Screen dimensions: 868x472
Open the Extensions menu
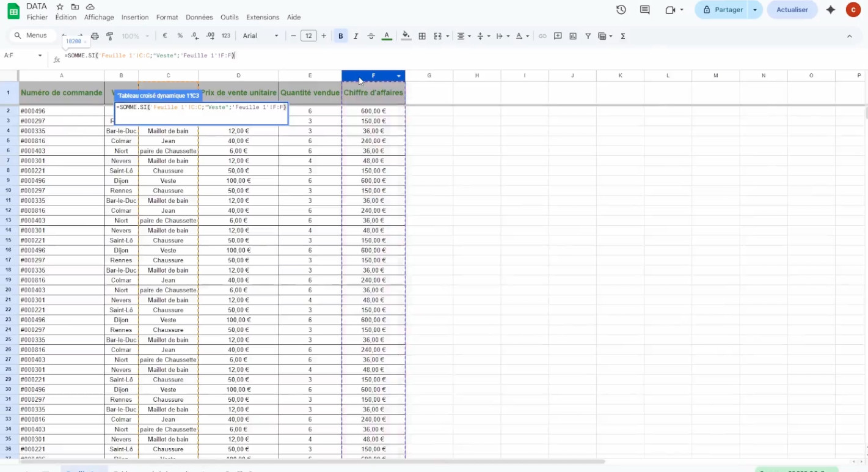pyautogui.click(x=263, y=17)
